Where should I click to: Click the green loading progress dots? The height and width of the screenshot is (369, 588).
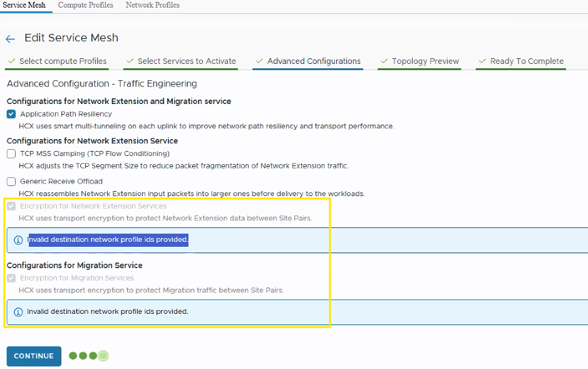pos(88,356)
